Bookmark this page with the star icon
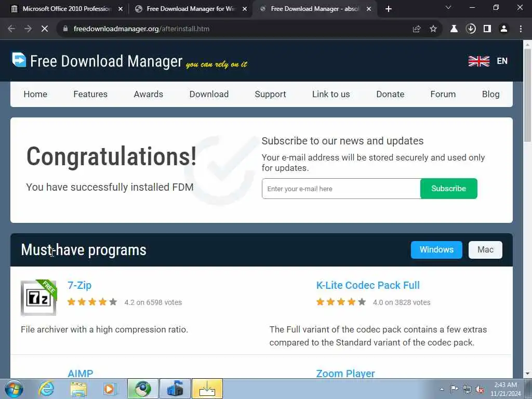Viewport: 532px width, 399px height. click(x=433, y=29)
